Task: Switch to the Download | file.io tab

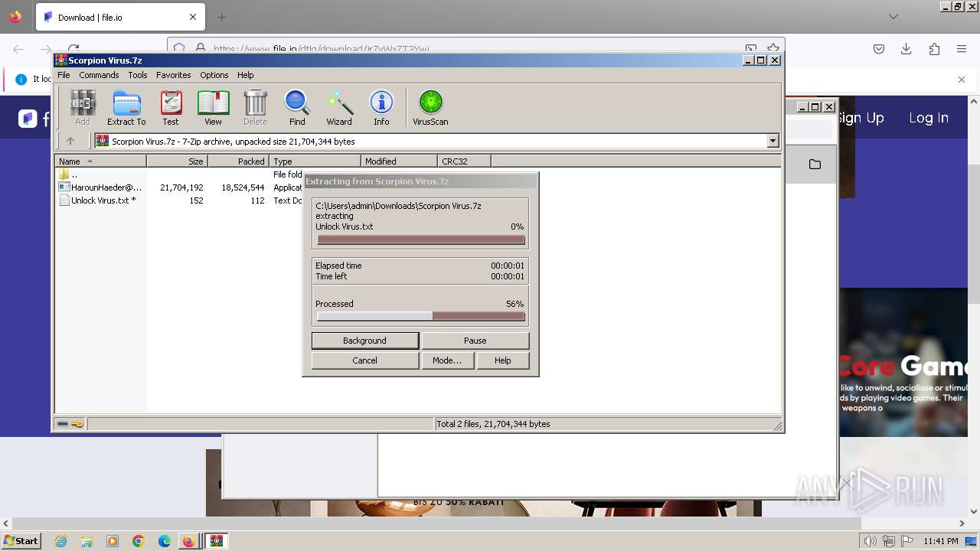Action: [x=119, y=18]
